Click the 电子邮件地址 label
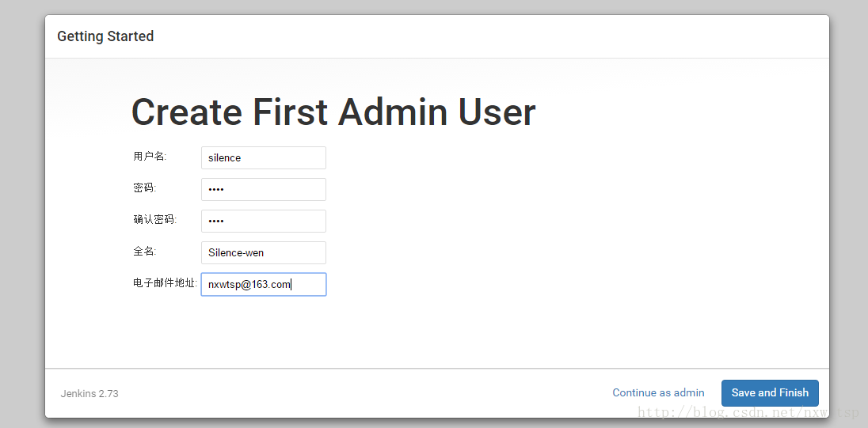Image resolution: width=868 pixels, height=428 pixels. [165, 283]
